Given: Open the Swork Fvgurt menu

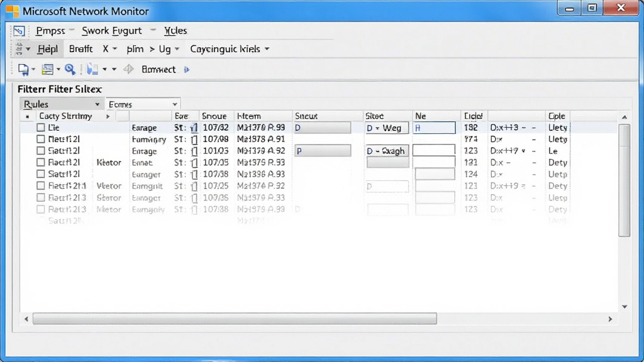Looking at the screenshot, I should pos(112,31).
